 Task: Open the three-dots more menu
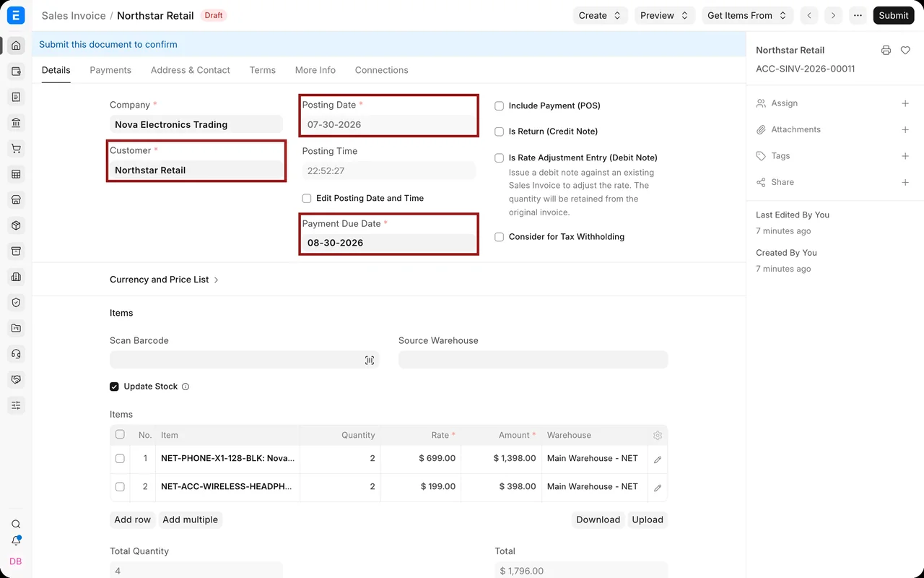858,15
